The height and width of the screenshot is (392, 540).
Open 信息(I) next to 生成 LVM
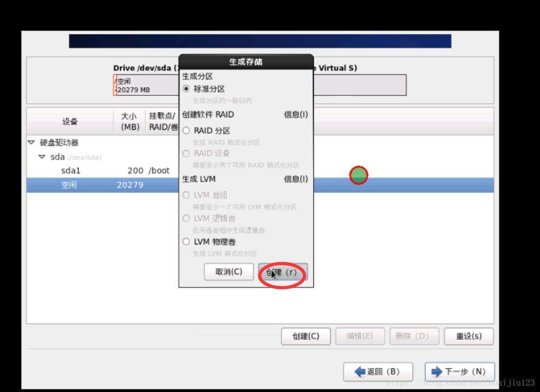[296, 179]
